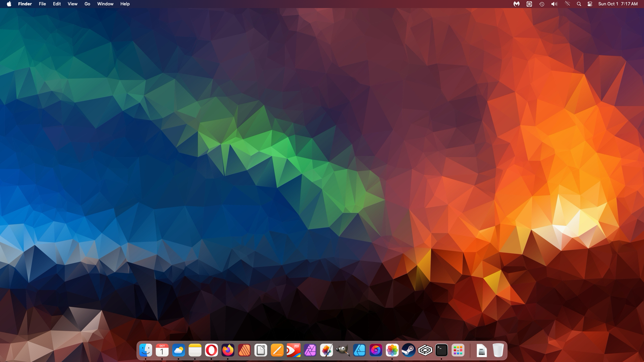Screen dimensions: 644x362
Task: Open Affinity Designer in the dock
Action: tap(359, 350)
